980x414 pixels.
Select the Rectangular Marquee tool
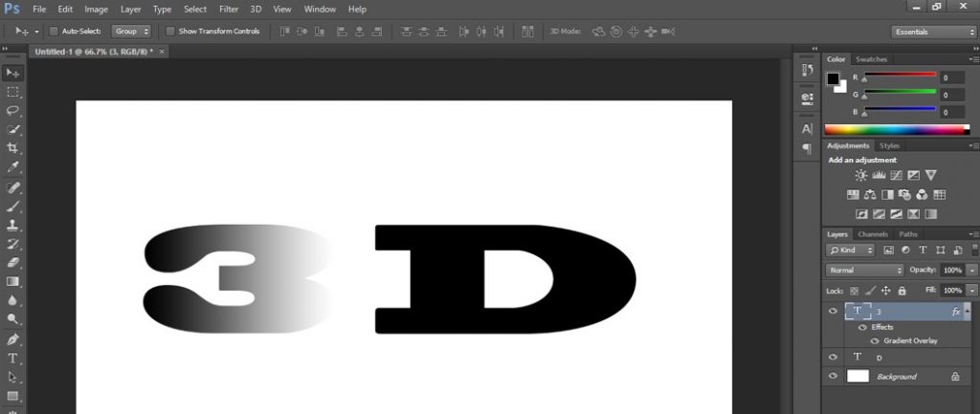pyautogui.click(x=12, y=92)
